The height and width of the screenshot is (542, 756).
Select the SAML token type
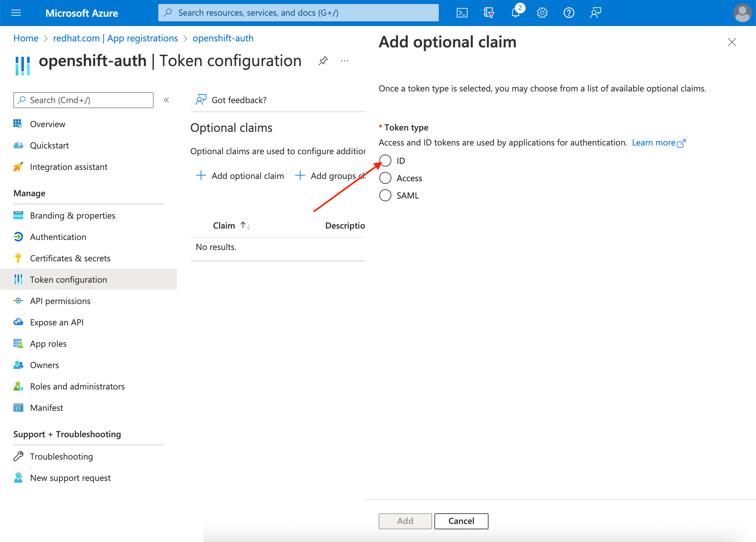point(385,195)
